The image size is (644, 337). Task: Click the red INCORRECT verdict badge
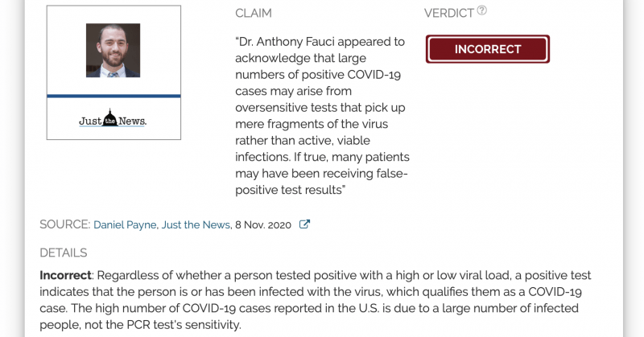(x=488, y=49)
